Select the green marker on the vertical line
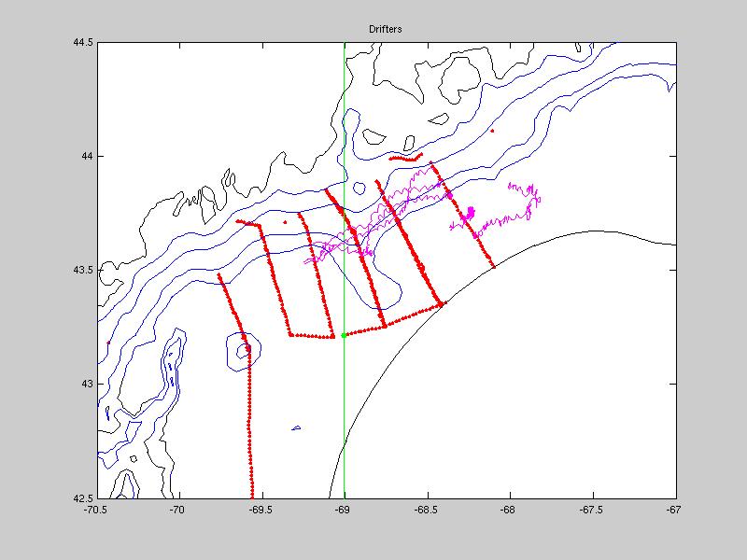 coord(344,336)
